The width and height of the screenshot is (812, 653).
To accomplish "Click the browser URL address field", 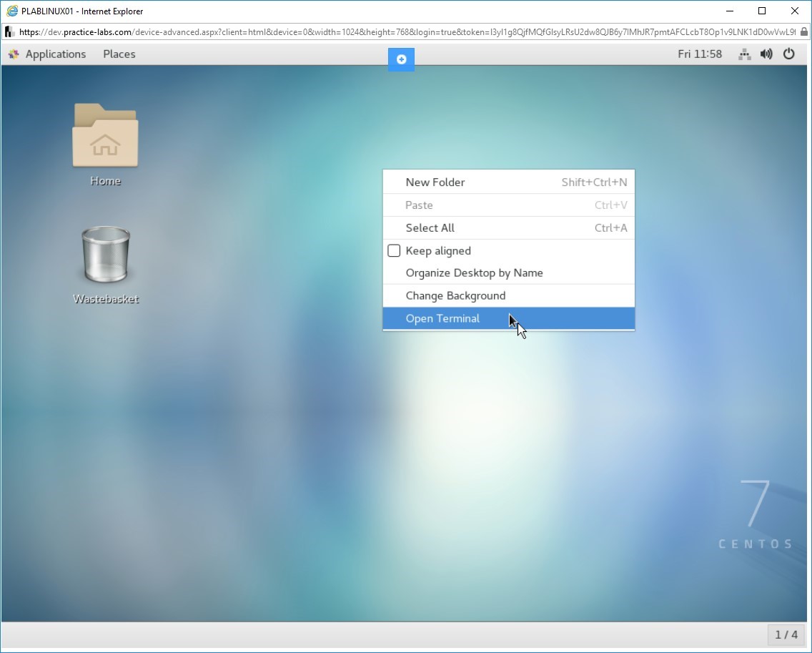I will (400, 32).
